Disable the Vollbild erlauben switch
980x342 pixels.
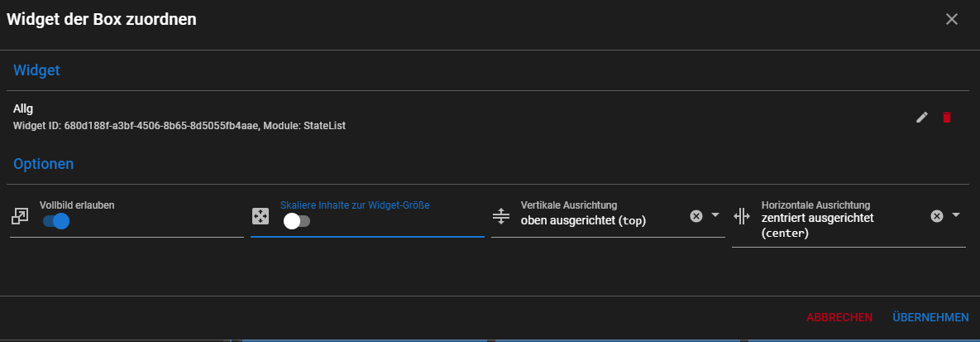pyautogui.click(x=55, y=221)
